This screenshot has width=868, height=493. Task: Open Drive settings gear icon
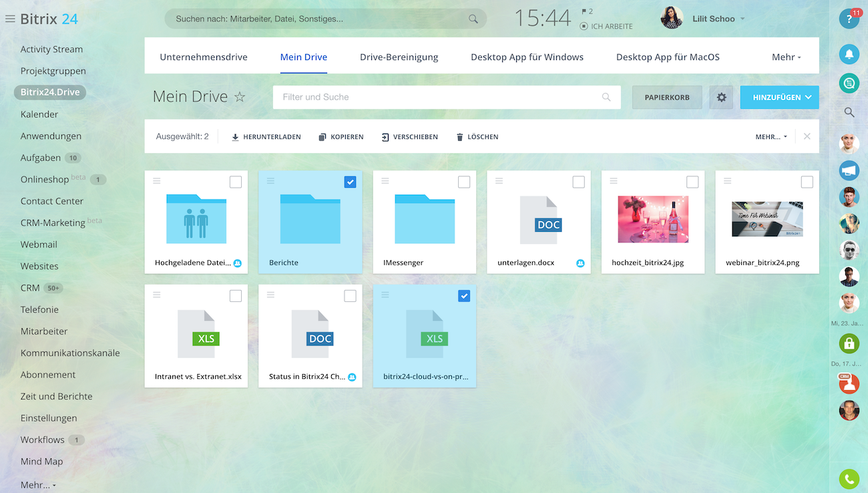click(721, 98)
